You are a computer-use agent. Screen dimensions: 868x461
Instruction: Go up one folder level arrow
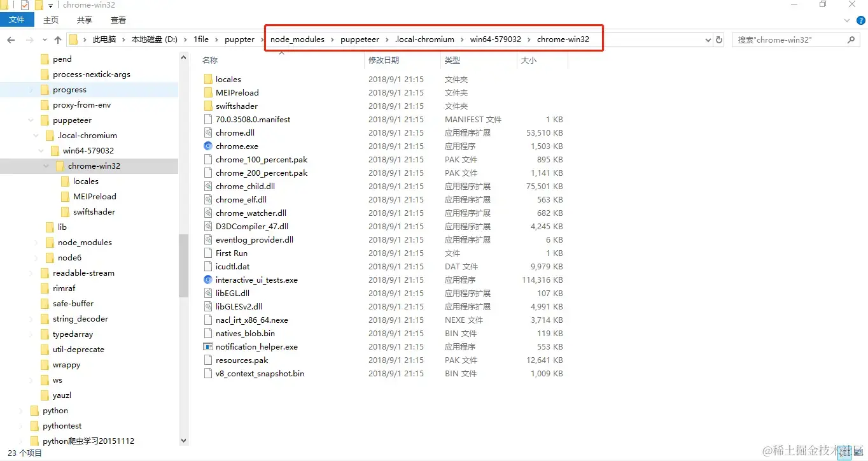point(58,39)
